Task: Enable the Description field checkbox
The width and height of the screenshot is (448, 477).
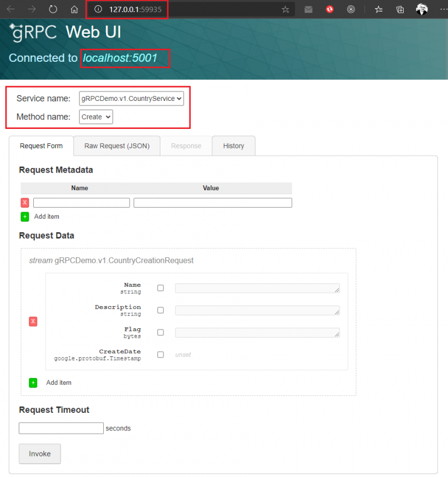Action: pos(160,310)
